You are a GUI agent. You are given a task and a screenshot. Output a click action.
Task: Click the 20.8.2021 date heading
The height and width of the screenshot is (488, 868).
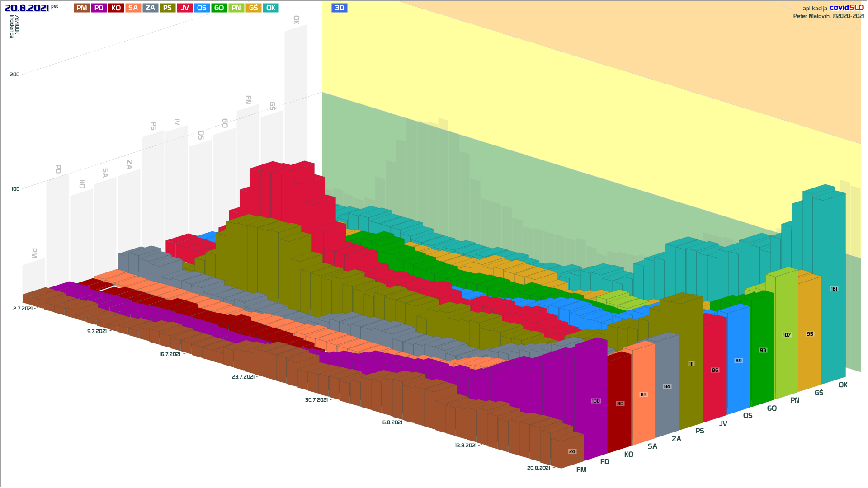click(27, 8)
